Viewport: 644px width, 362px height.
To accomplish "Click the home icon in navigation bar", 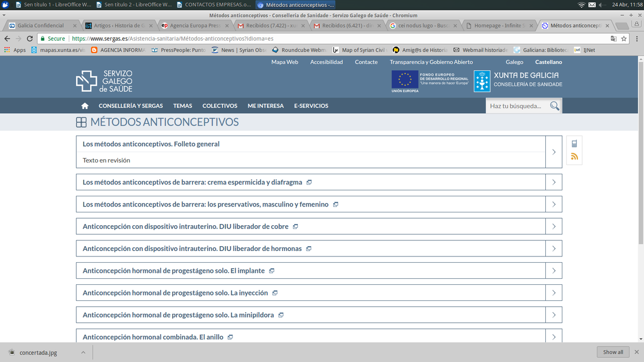I will pos(84,106).
